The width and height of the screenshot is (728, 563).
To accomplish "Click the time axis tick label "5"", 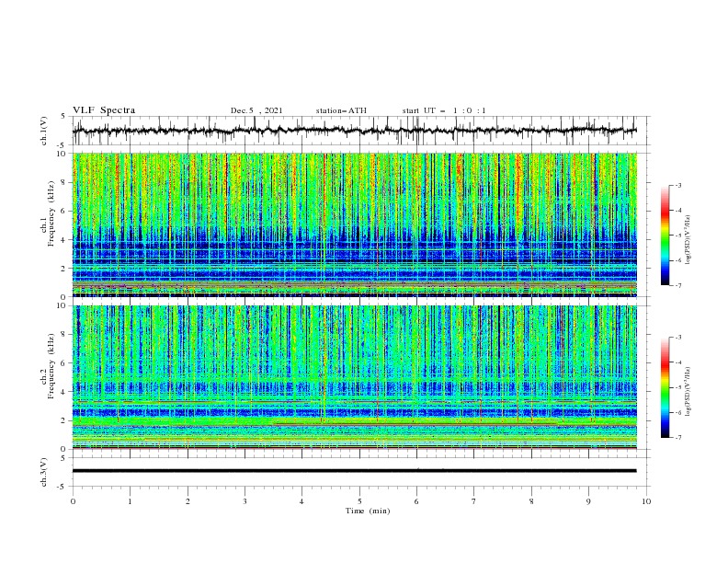I will pos(359,501).
